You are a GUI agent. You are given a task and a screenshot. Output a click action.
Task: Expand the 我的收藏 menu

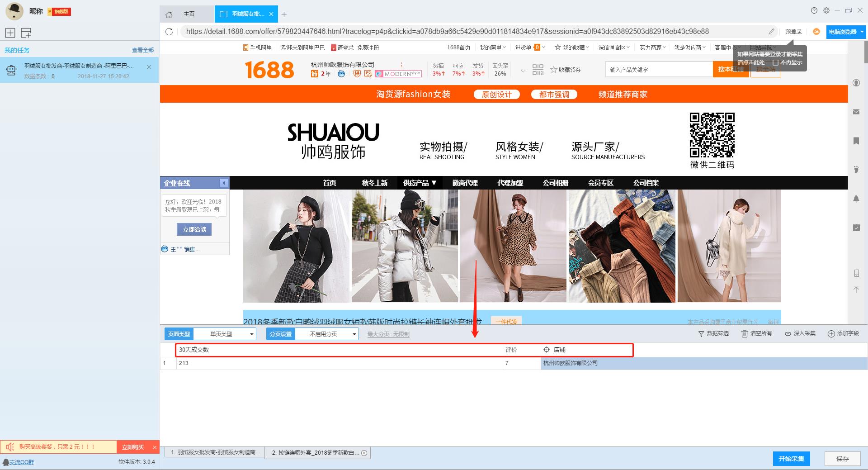(572, 47)
